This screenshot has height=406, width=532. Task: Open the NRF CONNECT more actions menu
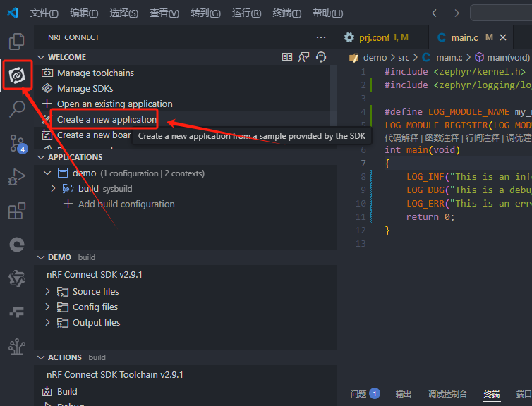(320, 37)
